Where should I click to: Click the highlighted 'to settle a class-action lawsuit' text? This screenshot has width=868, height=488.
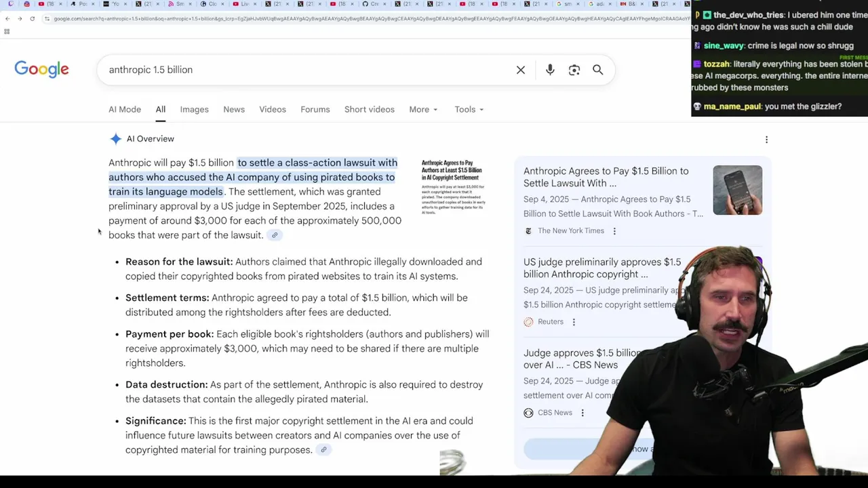pos(317,163)
